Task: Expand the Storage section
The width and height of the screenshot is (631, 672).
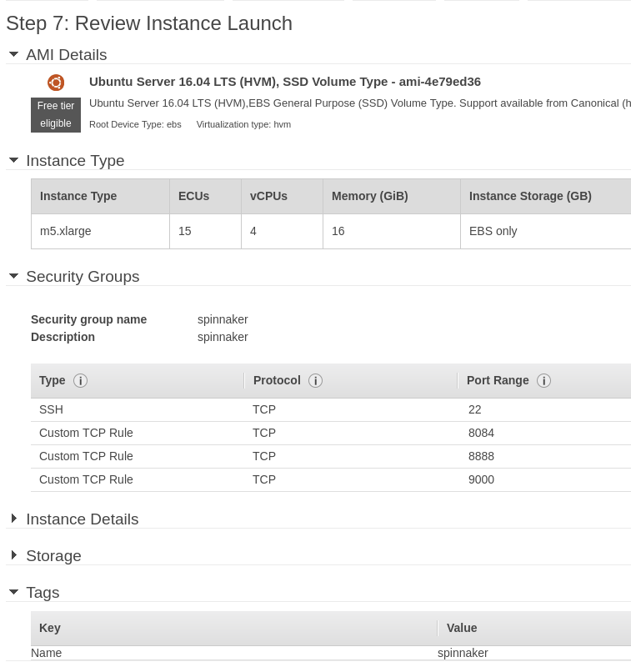Action: (x=13, y=555)
